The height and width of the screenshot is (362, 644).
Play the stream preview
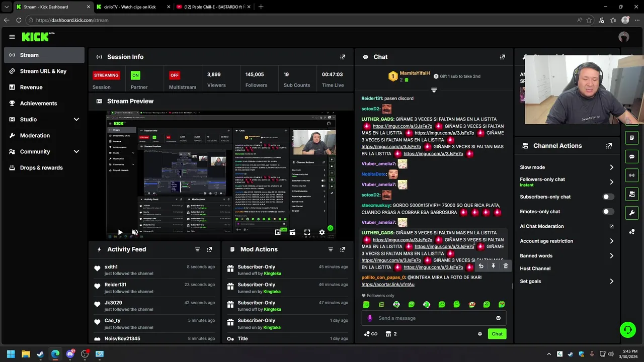click(x=120, y=232)
